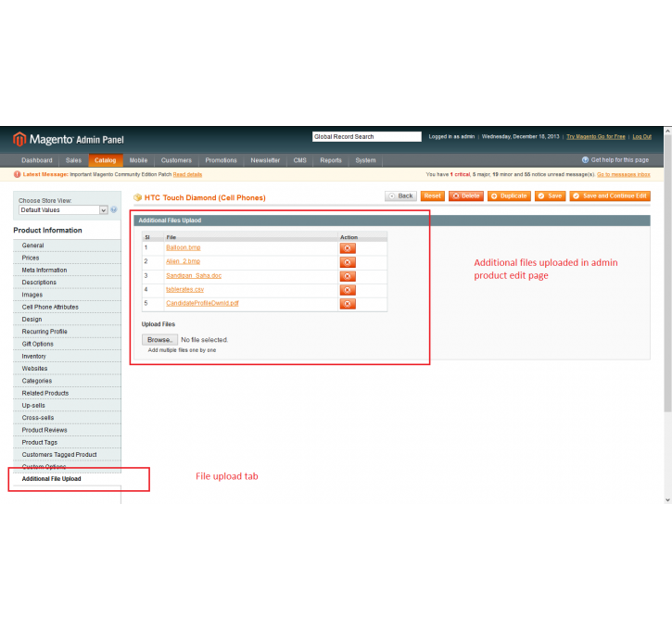
Task: Click the Browse file button
Action: [x=159, y=340]
